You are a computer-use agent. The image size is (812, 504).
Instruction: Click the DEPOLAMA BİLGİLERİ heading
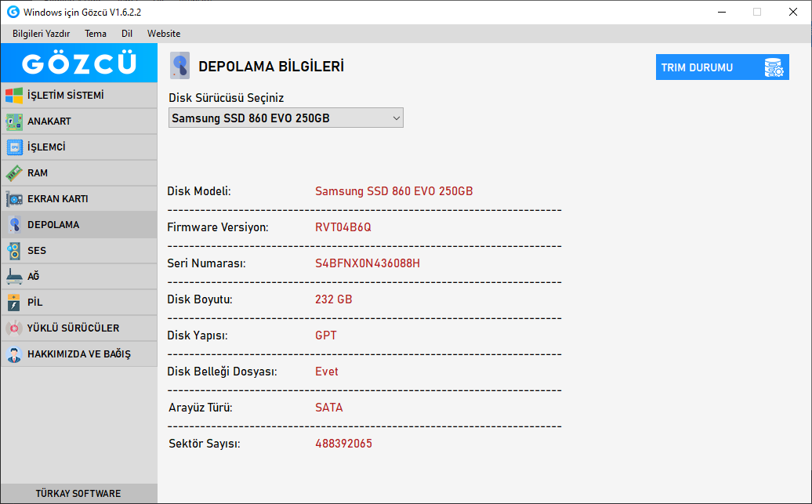(x=271, y=67)
